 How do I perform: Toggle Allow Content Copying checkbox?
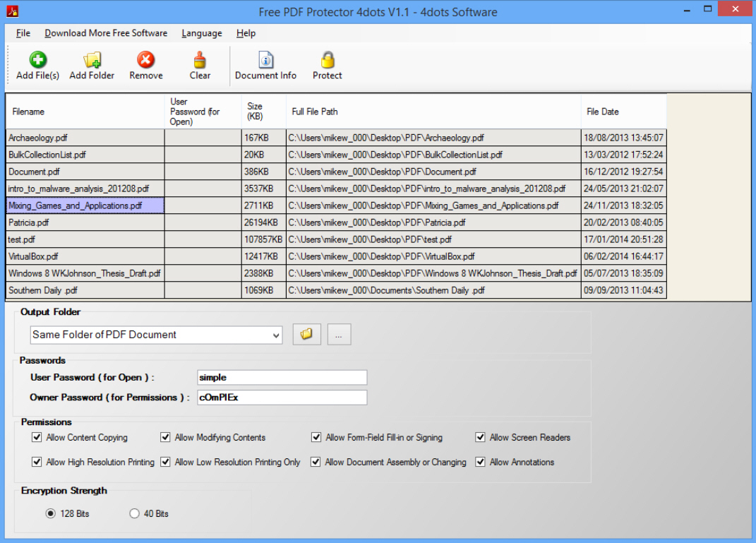[x=37, y=437]
